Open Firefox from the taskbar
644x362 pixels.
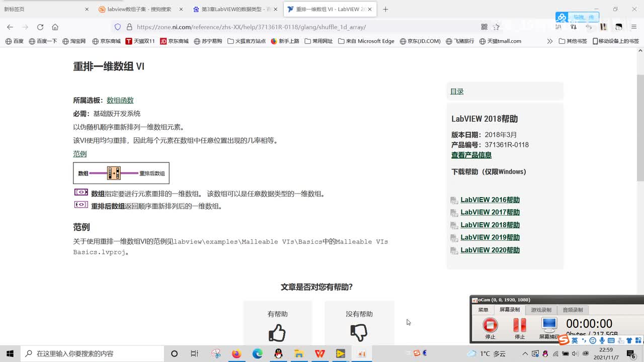pyautogui.click(x=236, y=353)
